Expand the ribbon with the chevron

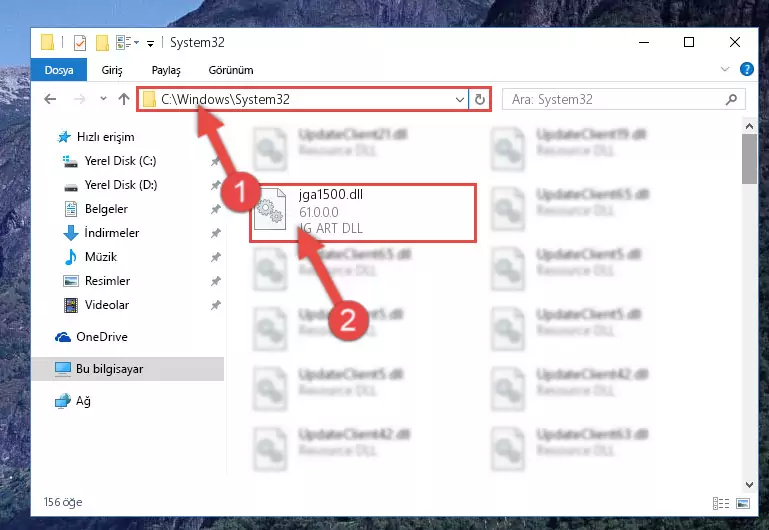[x=725, y=69]
